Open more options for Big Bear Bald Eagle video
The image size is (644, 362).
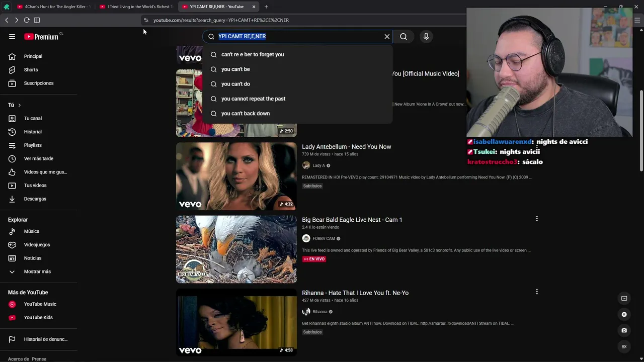pyautogui.click(x=537, y=219)
